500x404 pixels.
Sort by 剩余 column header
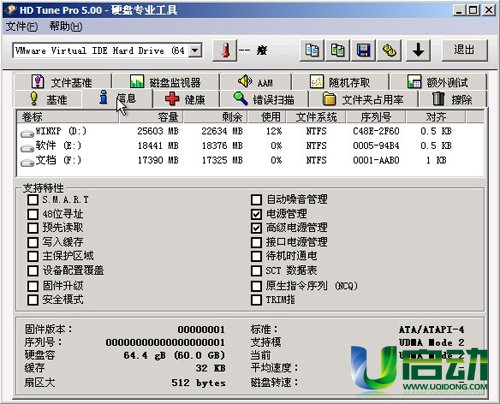click(x=215, y=117)
